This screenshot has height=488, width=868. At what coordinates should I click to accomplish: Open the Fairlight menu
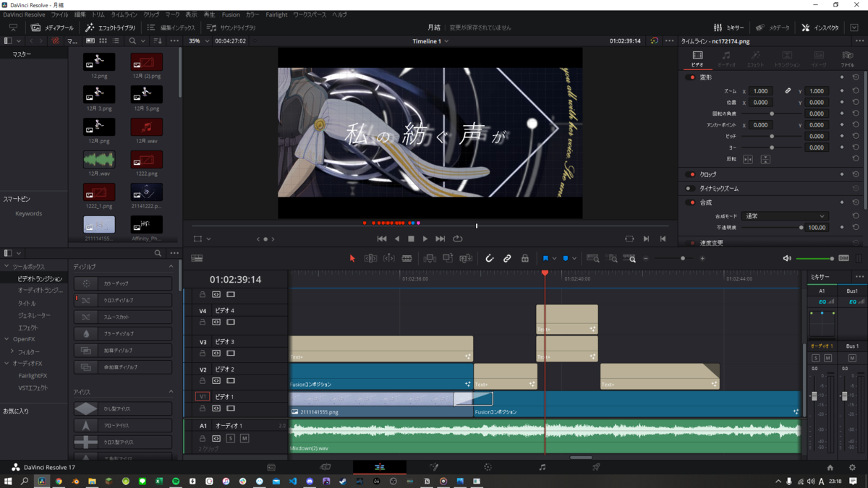(276, 14)
